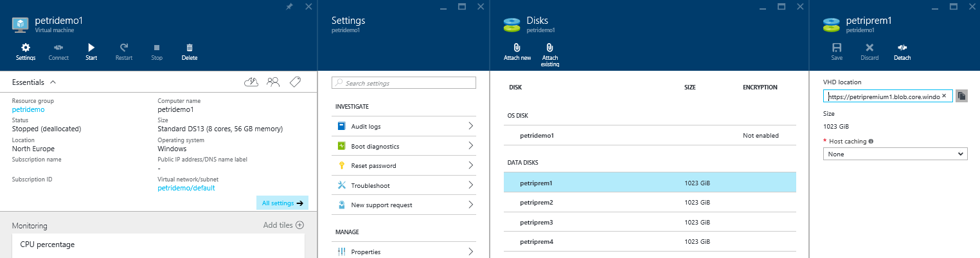The image size is (980, 258).
Task: Click CPU percentage monitoring tile
Action: click(x=158, y=246)
